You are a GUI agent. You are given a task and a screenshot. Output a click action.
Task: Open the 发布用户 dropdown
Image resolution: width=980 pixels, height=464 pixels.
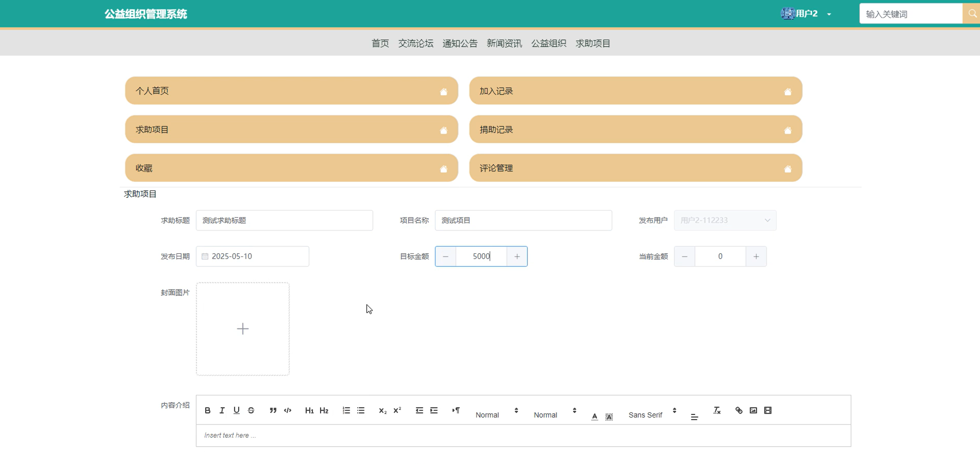click(x=725, y=220)
